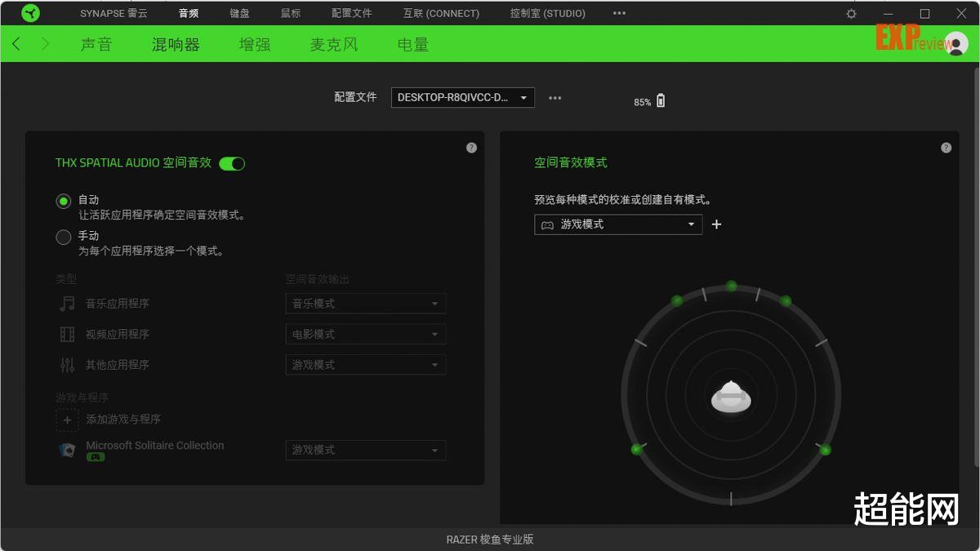Click the Razer logo in the title bar
Viewport: 980px width, 551px height.
click(31, 12)
